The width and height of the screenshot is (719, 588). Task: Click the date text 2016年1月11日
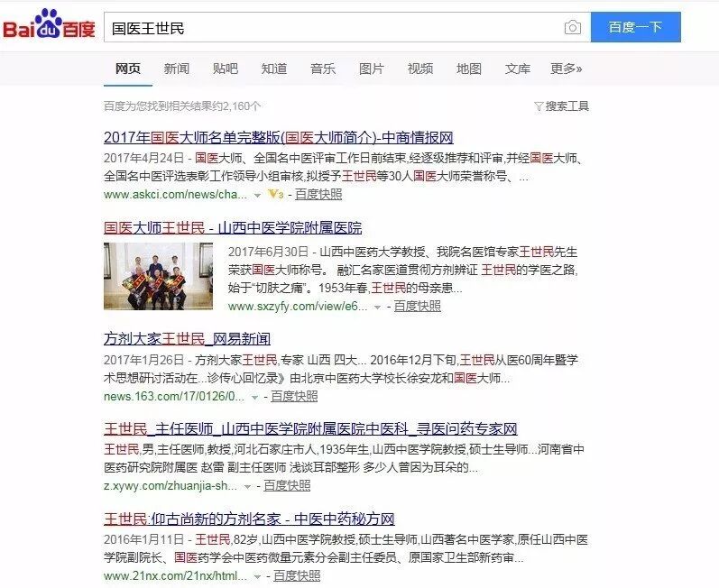click(x=144, y=539)
